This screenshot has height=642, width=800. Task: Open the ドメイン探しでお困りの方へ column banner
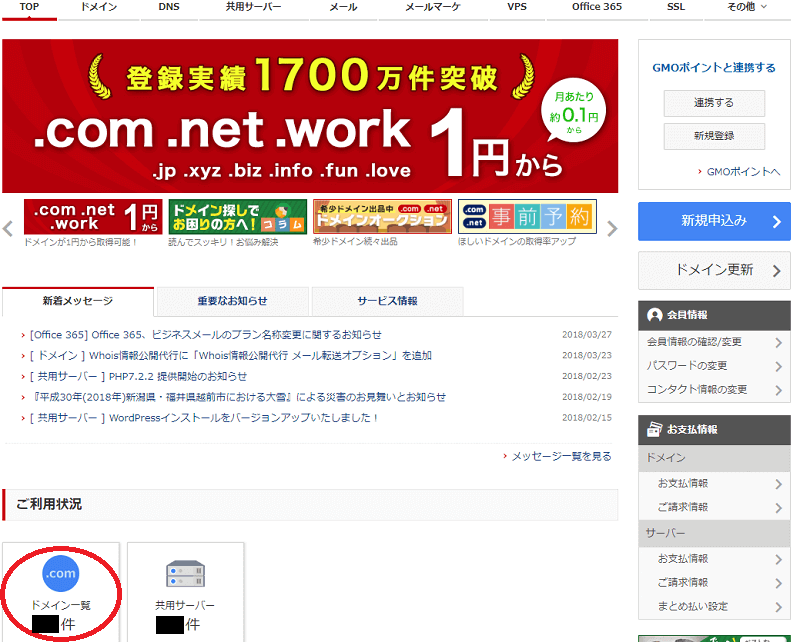coord(238,217)
